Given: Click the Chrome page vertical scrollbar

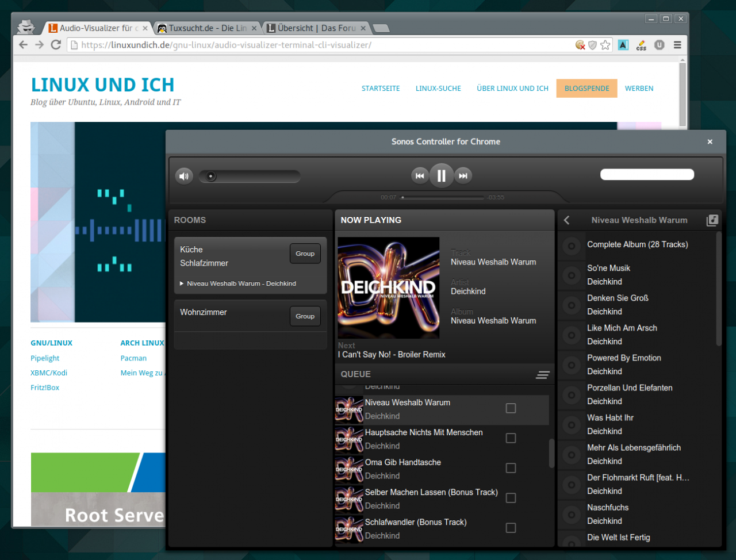Looking at the screenshot, I should (683, 94).
